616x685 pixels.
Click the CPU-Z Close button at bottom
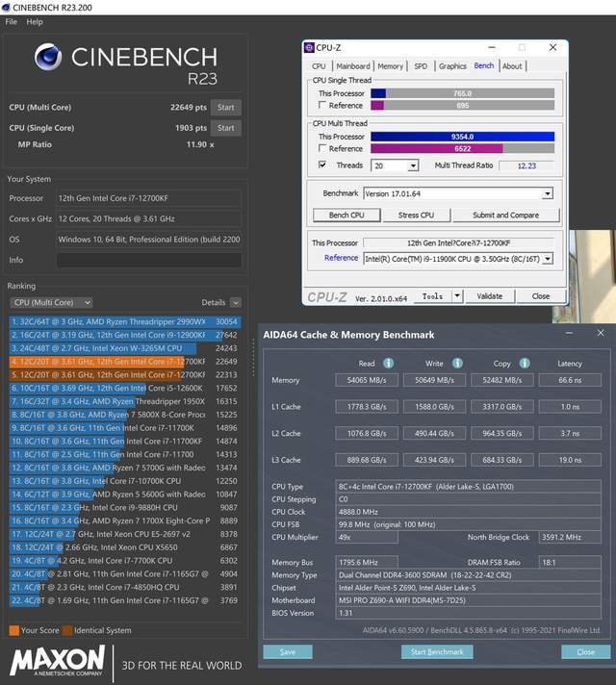541,296
